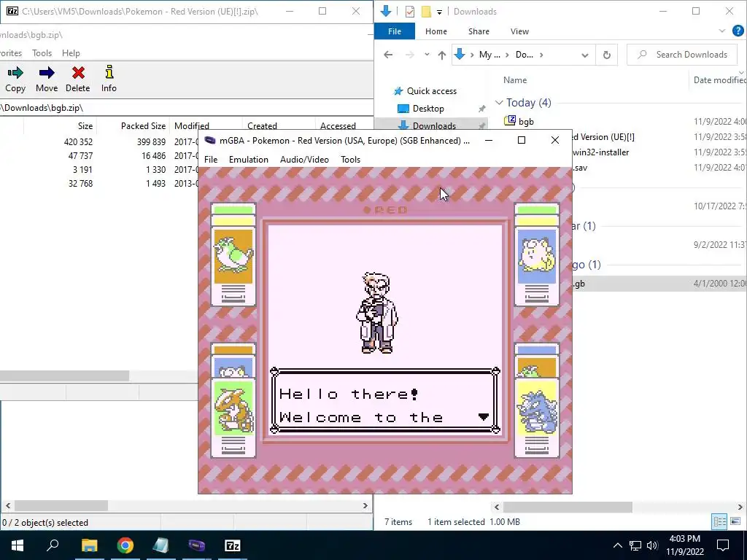Click Explorer new folder quick access icon

click(x=426, y=12)
